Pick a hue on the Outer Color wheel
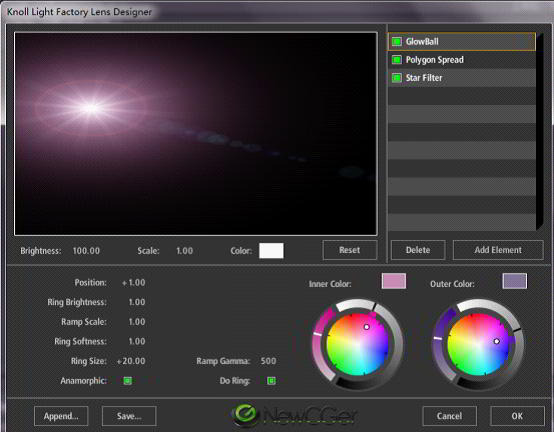Viewport: 554px width, 432px height. click(478, 344)
